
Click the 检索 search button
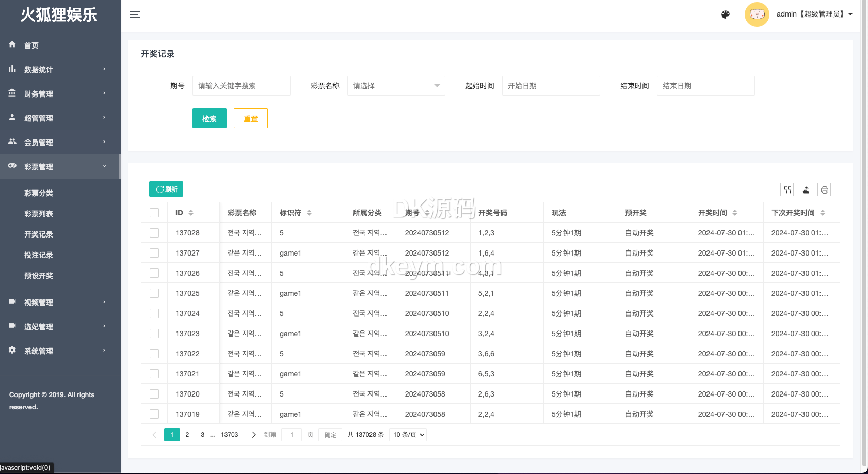209,118
